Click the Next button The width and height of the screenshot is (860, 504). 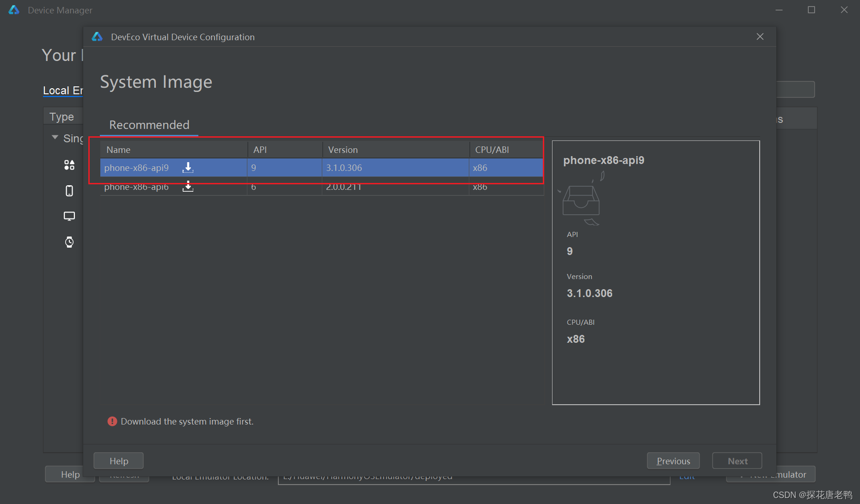(737, 461)
